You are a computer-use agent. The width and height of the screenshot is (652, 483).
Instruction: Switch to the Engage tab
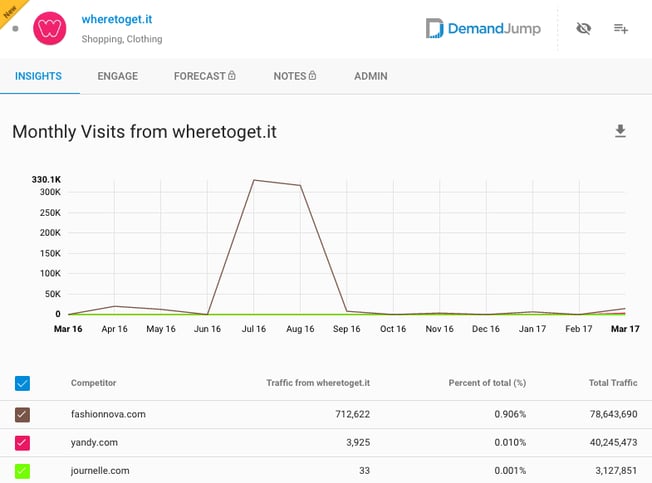pos(118,76)
